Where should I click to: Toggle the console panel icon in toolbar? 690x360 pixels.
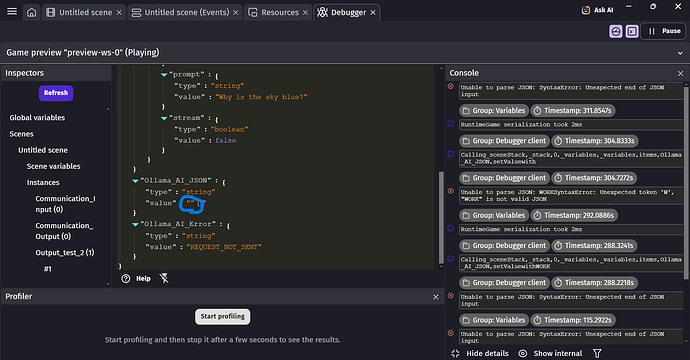click(x=632, y=31)
